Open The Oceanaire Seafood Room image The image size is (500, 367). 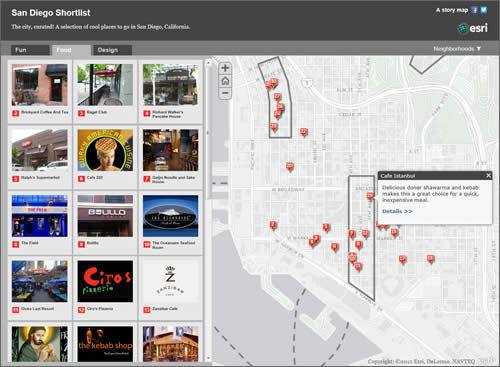170,216
